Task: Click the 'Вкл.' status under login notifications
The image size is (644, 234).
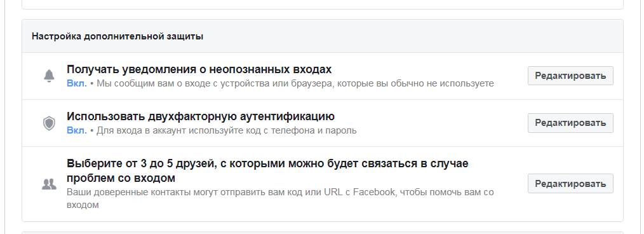Action: 77,83
